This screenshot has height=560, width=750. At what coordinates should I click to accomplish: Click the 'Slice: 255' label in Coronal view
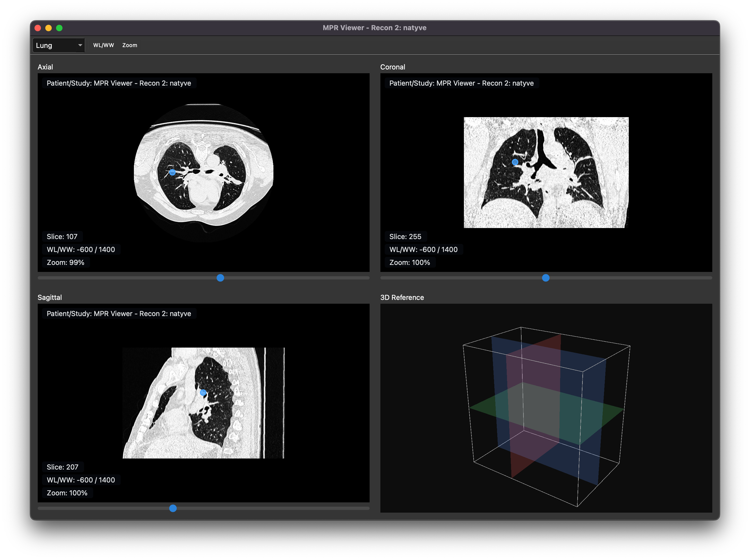pyautogui.click(x=405, y=236)
